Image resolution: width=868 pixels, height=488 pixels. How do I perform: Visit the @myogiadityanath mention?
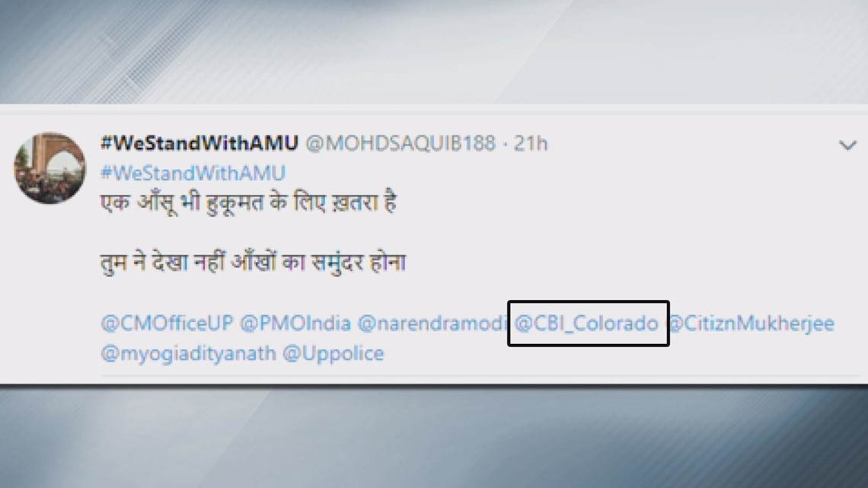tap(188, 353)
